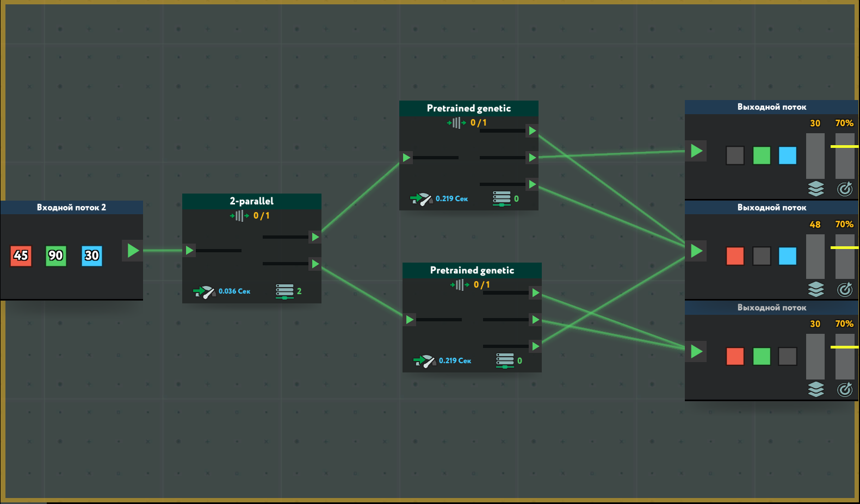This screenshot has width=860, height=504.
Task: Click the gray square in the middle Выходной поток
Action: pos(762,256)
